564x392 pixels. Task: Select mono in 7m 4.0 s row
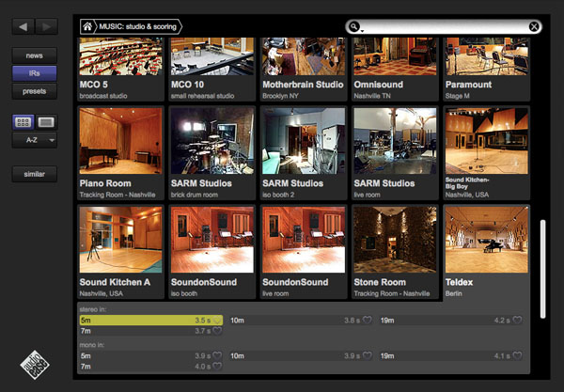(x=151, y=367)
